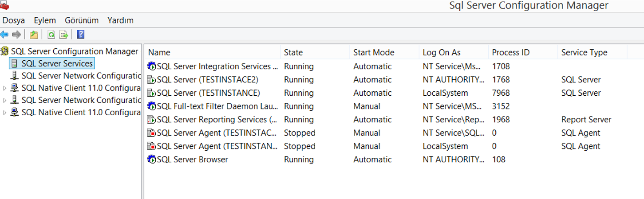Select SQL Server Configuration Manager root node

click(x=75, y=51)
